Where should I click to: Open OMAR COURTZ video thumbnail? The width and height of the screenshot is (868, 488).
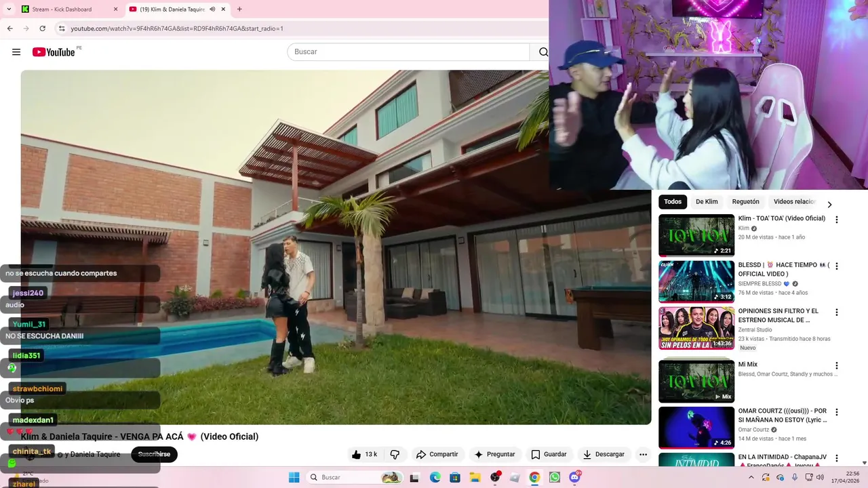pos(696,428)
